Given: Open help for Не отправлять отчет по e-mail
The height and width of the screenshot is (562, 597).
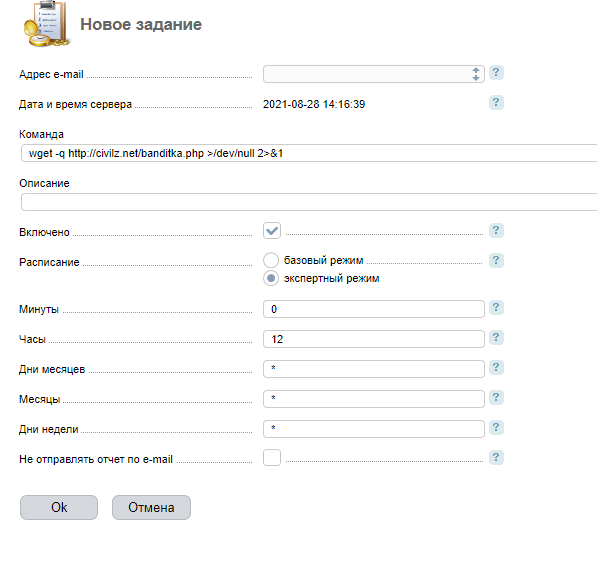Looking at the screenshot, I should click(496, 457).
